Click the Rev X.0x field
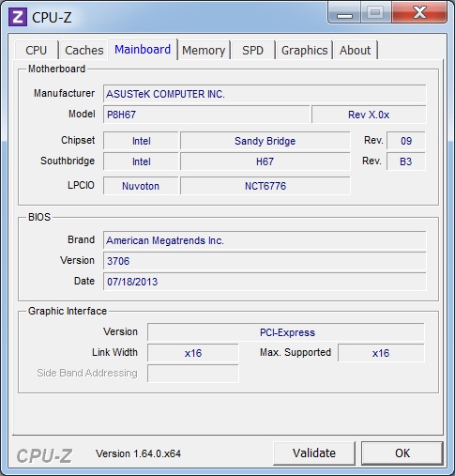This screenshot has height=476, width=455. click(x=369, y=115)
